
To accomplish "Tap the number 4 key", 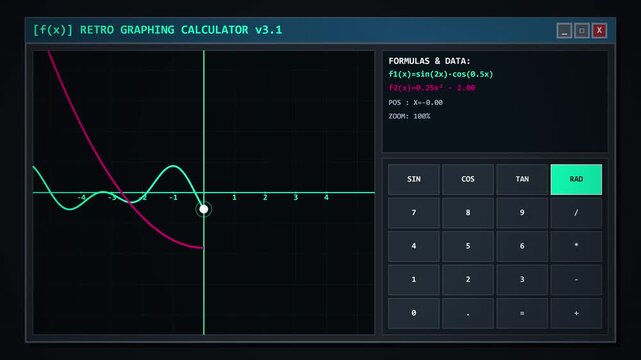I will [414, 246].
